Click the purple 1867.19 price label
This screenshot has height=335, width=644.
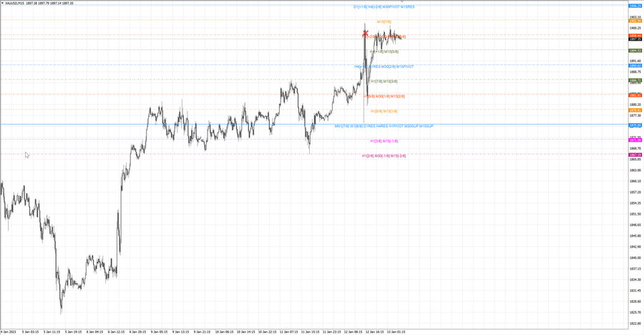pos(635,155)
